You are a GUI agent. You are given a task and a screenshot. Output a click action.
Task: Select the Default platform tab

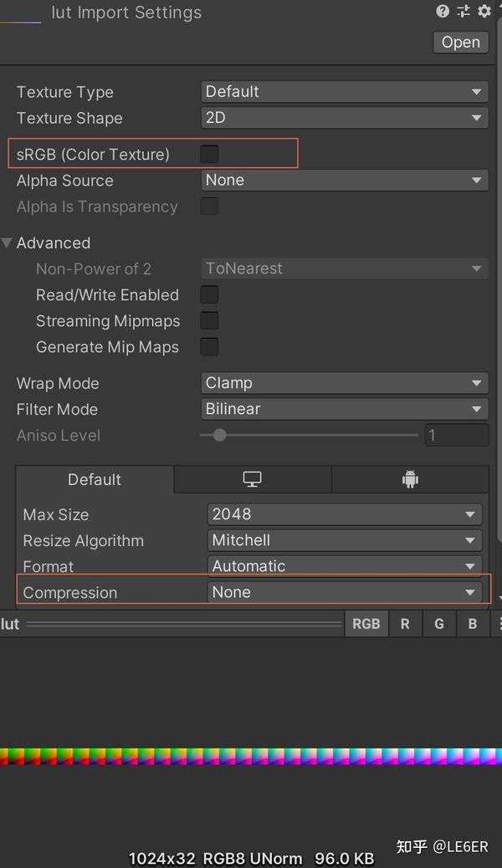(x=95, y=479)
